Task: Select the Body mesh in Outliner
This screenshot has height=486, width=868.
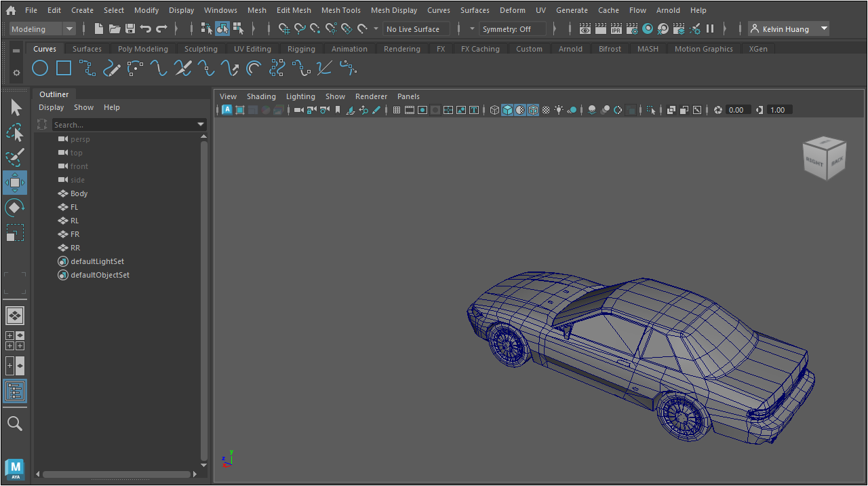Action: tap(79, 193)
